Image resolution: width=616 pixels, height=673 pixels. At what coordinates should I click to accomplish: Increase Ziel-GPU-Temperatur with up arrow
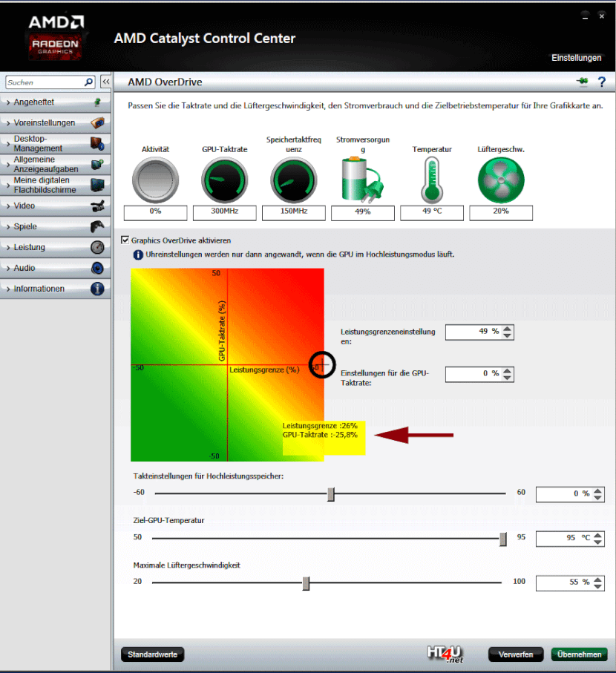point(598,535)
